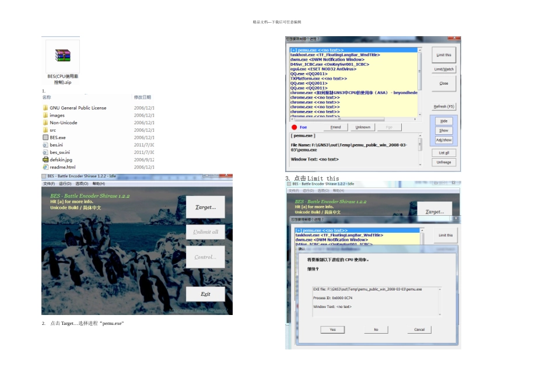The image size is (554, 392).
Task: Select D4Svr_ICBC.exe row in upper process list
Action: tap(353, 64)
